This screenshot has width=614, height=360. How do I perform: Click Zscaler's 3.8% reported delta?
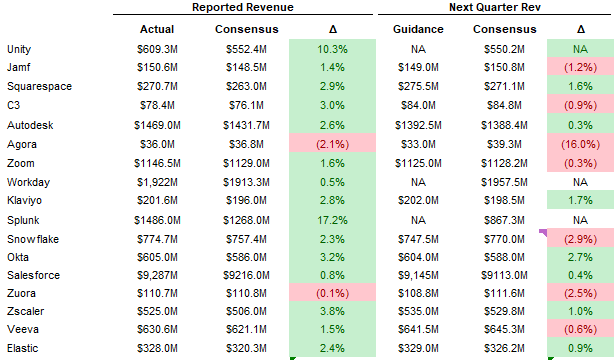(332, 311)
